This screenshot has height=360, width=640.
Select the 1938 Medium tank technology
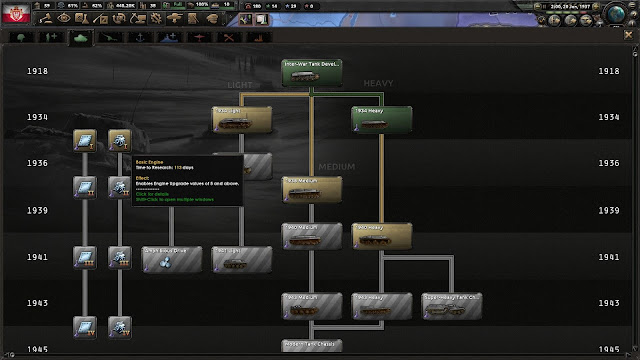click(x=312, y=190)
